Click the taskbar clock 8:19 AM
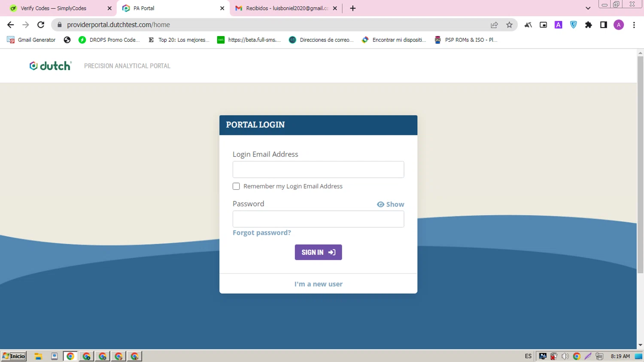 (x=620, y=356)
